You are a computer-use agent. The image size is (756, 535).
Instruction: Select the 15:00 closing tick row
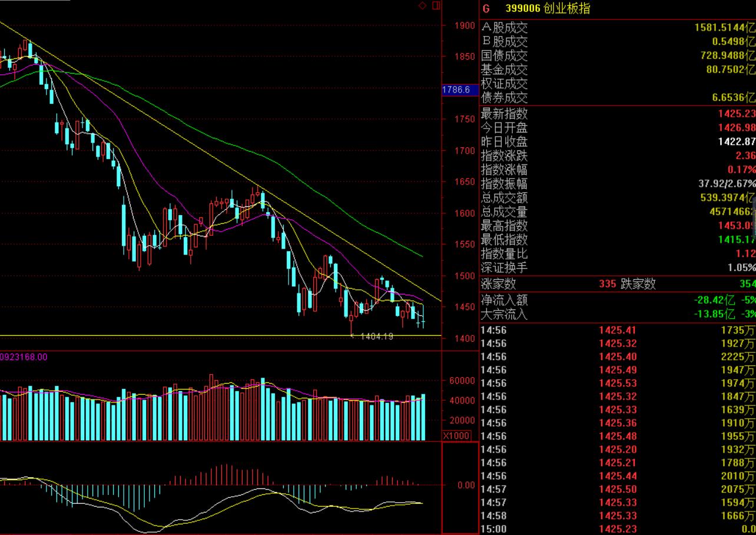tap(618, 529)
